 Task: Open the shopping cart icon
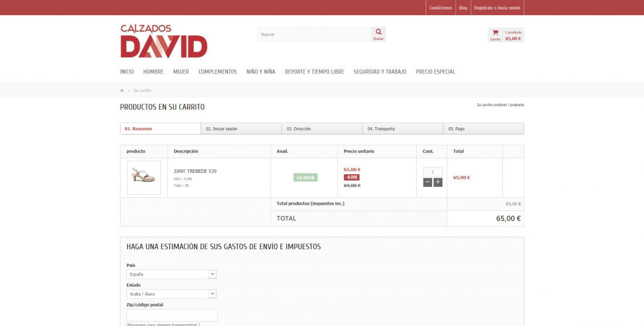495,35
